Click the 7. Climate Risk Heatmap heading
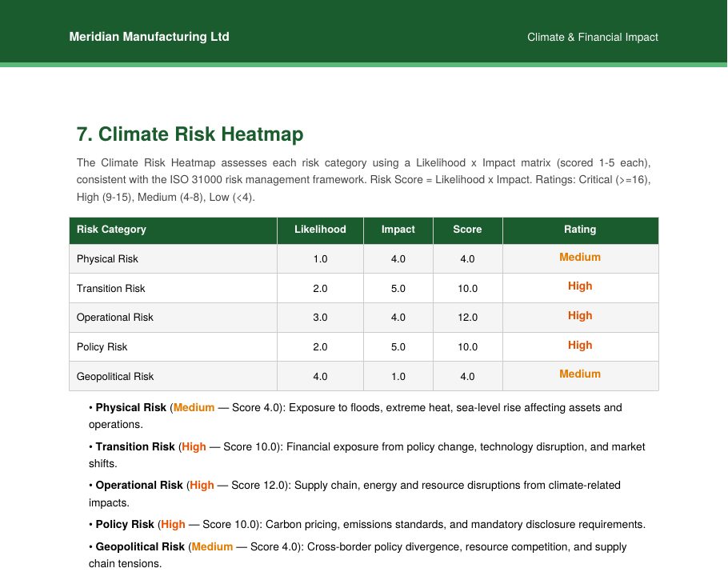Screen dimensions: 728x576 pos(190,134)
